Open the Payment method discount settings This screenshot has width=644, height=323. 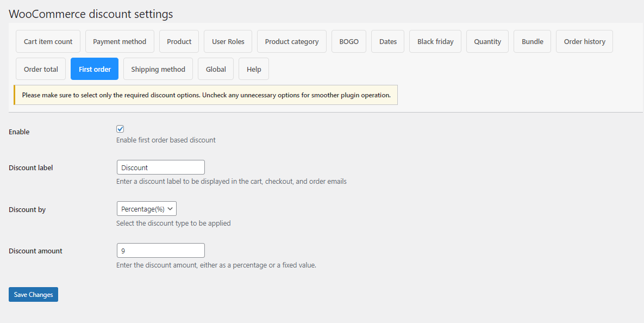pos(120,41)
